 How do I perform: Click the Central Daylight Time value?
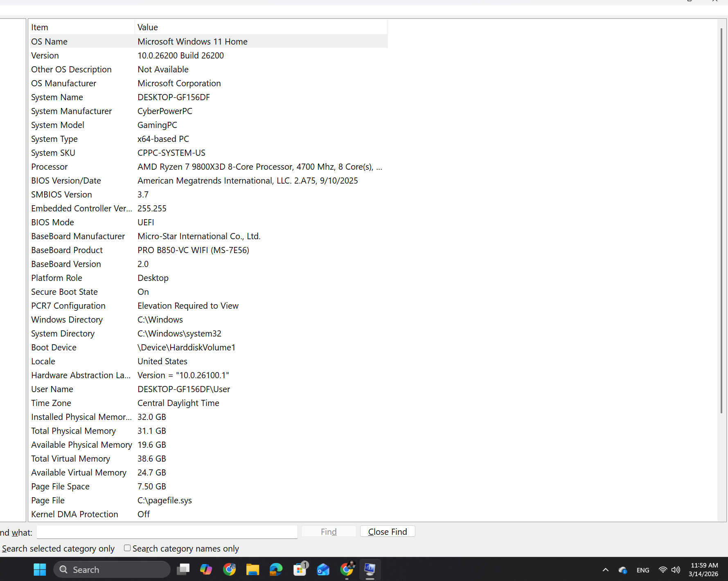(x=178, y=403)
